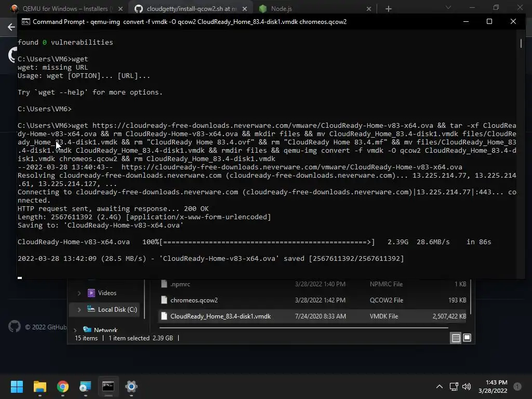Screen dimensions: 532x399
Task: Open a new Chrome tab
Action: click(x=389, y=9)
